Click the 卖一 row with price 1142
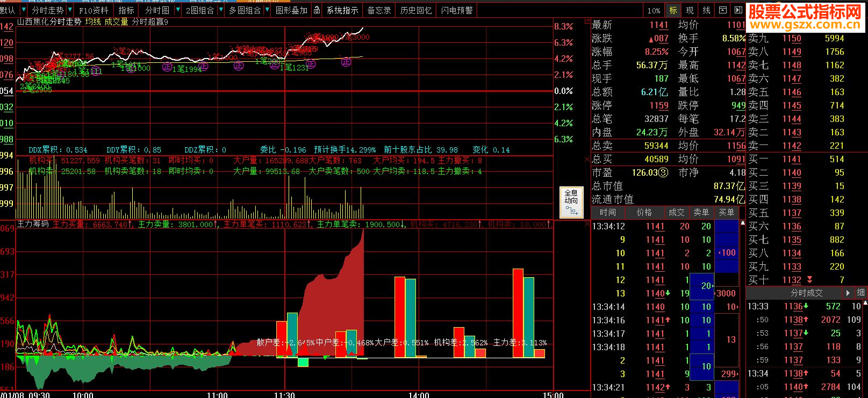This screenshot has height=398, width=868. tap(806, 146)
